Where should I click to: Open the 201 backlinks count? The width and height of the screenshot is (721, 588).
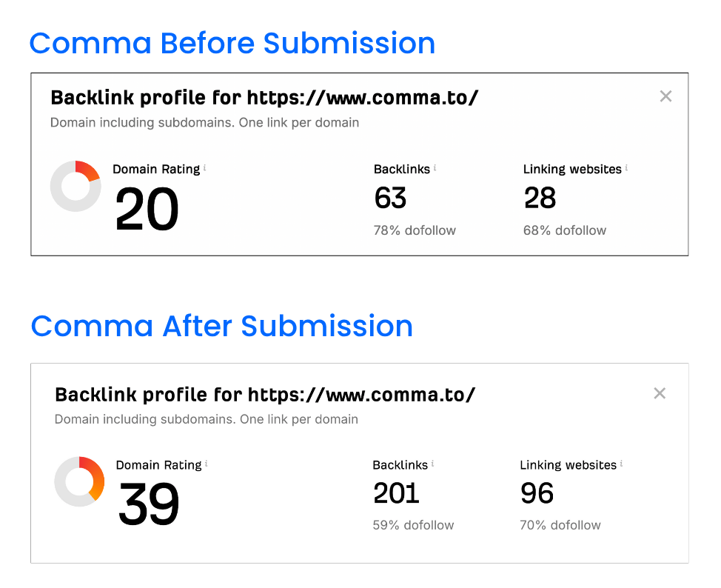pyautogui.click(x=396, y=493)
